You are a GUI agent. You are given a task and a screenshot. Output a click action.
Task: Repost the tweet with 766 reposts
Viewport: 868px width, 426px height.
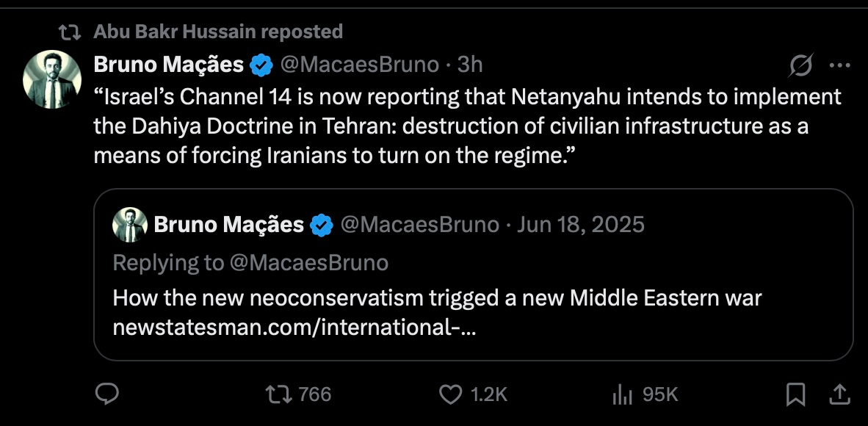(276, 394)
